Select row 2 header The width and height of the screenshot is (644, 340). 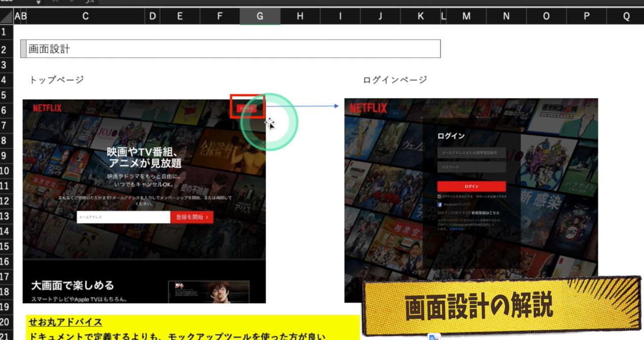pos(7,50)
